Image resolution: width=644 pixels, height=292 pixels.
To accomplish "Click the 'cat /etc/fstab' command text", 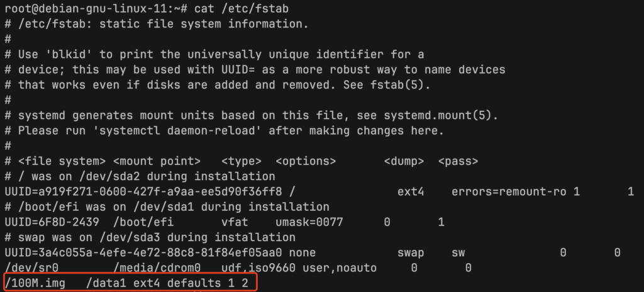I will click(241, 9).
